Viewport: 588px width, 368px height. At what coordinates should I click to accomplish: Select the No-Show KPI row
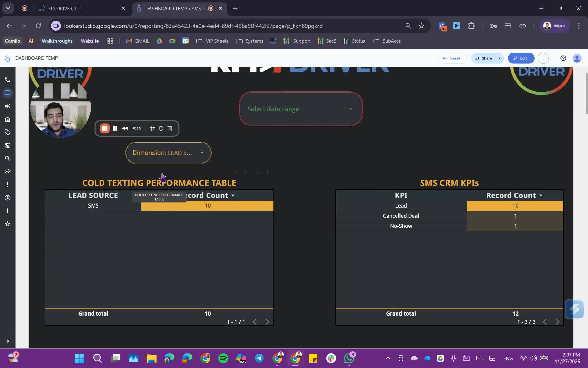449,226
